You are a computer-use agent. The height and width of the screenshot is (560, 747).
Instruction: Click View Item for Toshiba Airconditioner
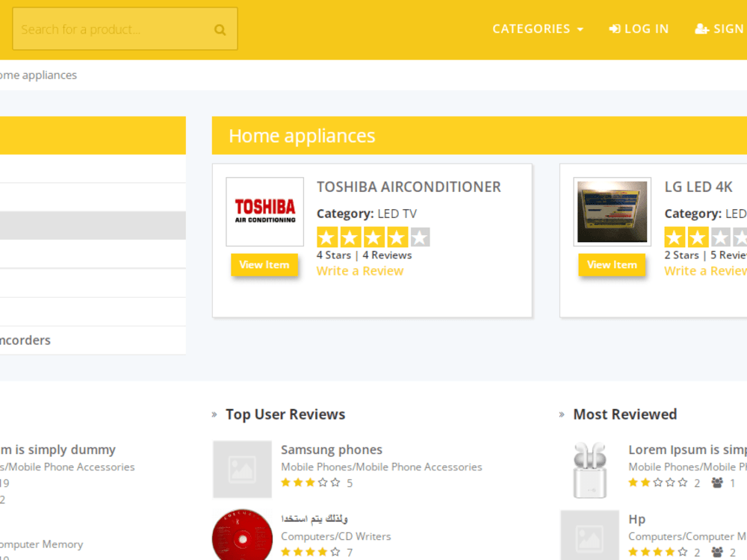(264, 265)
